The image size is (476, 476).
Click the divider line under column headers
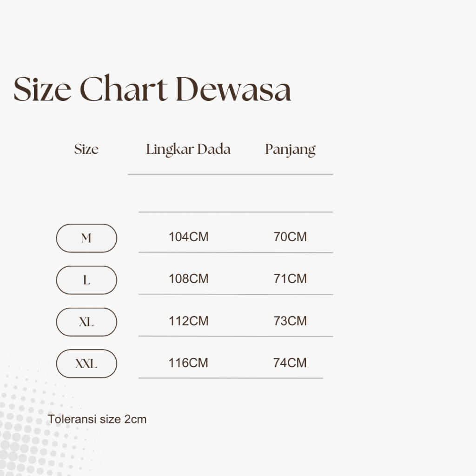[x=230, y=174]
